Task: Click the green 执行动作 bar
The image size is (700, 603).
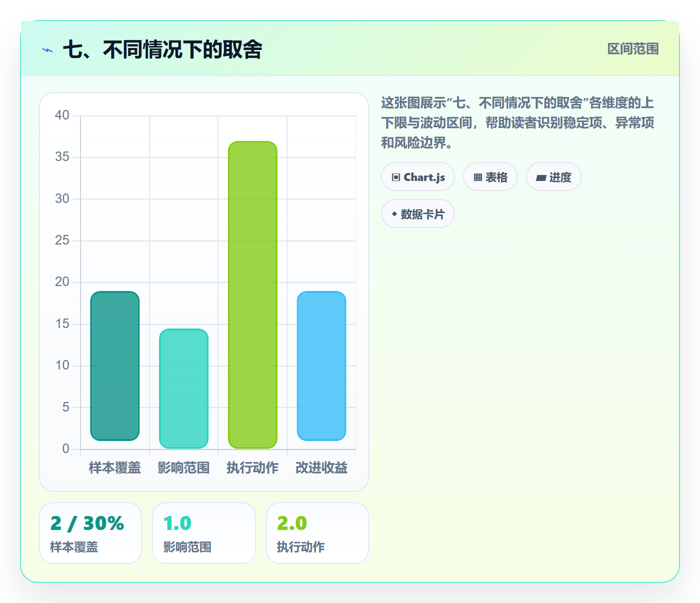Action: (x=252, y=295)
